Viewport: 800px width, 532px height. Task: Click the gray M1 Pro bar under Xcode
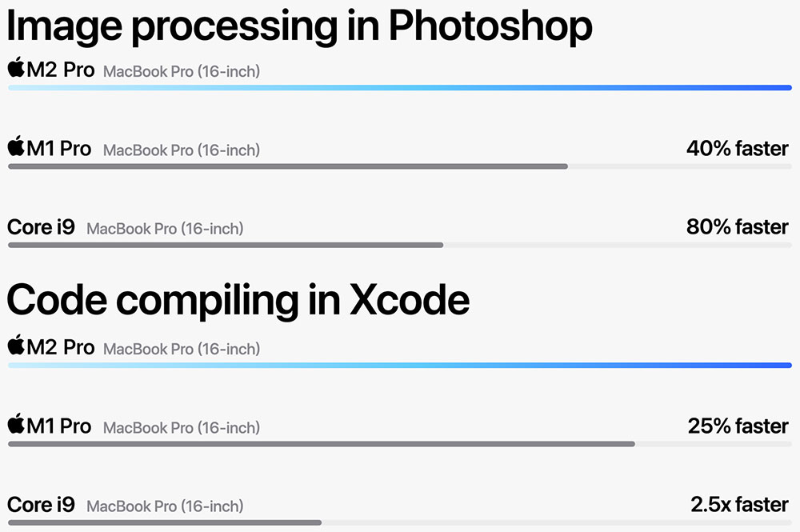pos(321,443)
